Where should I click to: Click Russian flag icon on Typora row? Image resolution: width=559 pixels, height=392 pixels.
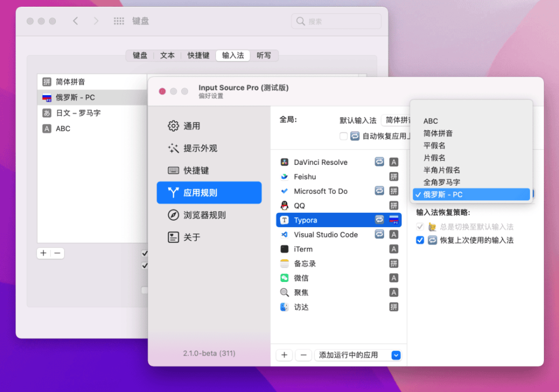(394, 220)
